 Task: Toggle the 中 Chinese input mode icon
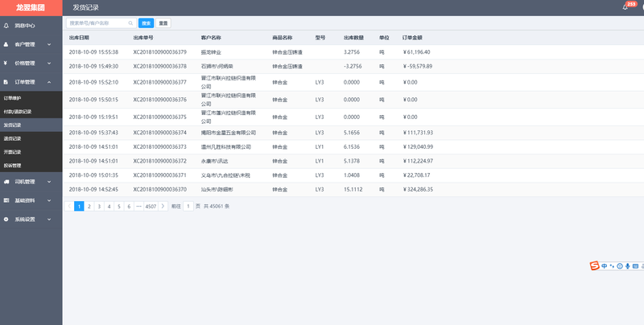[x=605, y=266]
